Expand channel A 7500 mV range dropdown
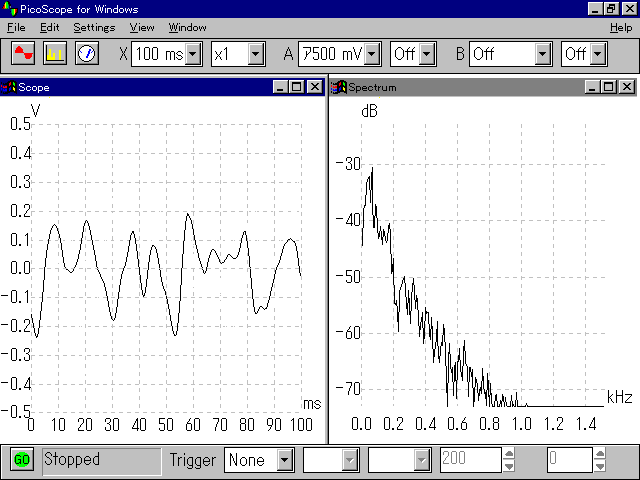640x480 pixels. pos(372,54)
